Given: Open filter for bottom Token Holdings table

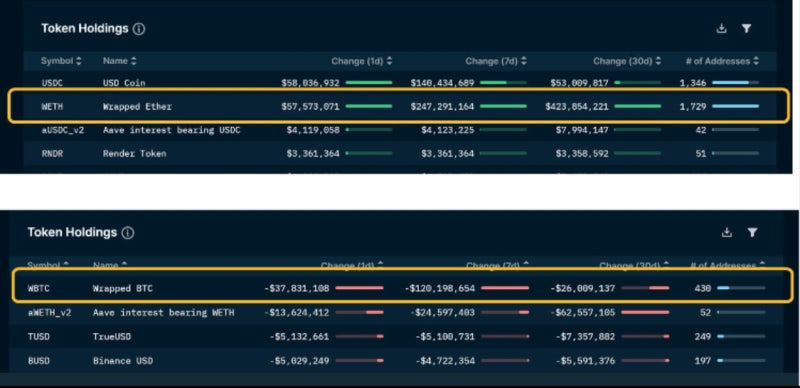Looking at the screenshot, I should click(x=752, y=233).
